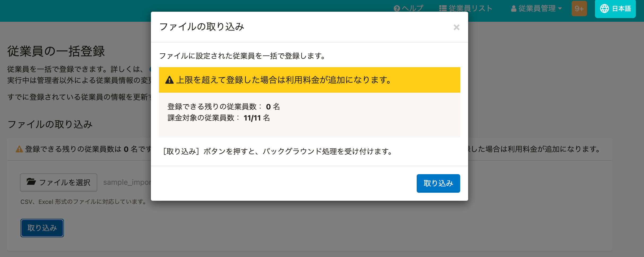This screenshot has width=644, height=257.
Task: Open the 日本語 language selector
Action: tap(615, 9)
